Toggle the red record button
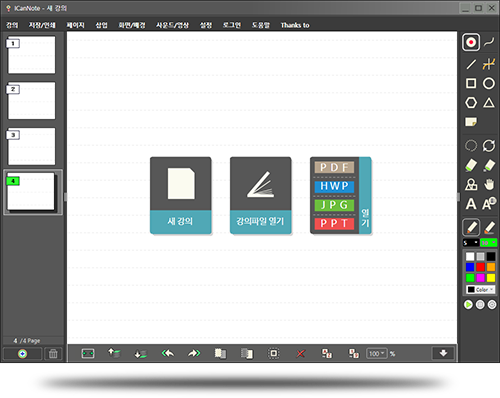Image resolution: width=500 pixels, height=398 pixels. pos(471,42)
